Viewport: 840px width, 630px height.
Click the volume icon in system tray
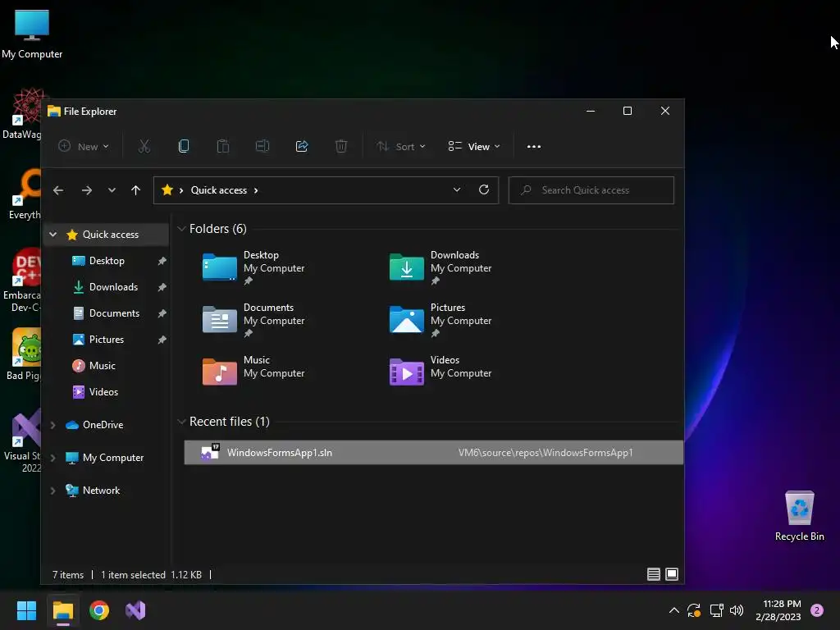737,610
